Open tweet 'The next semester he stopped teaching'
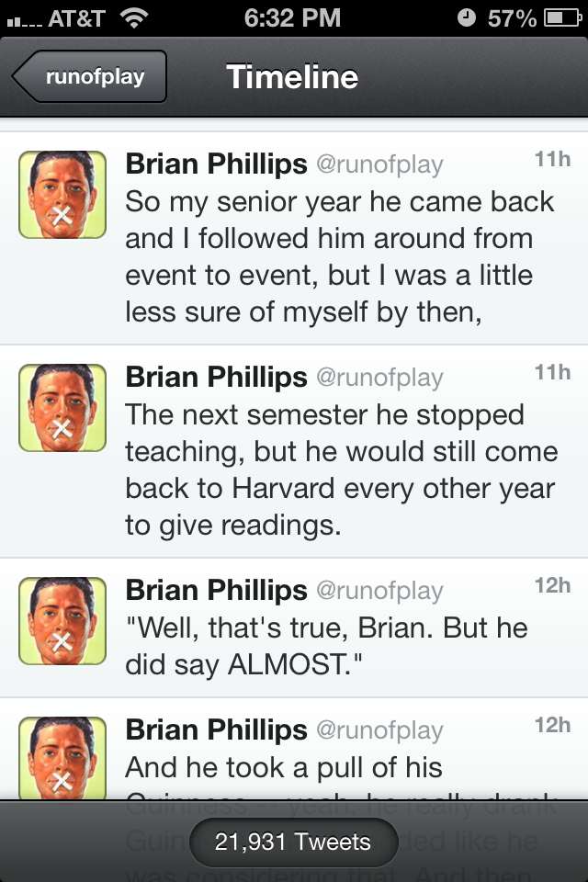Viewport: 588px width, 882px height. (294, 451)
